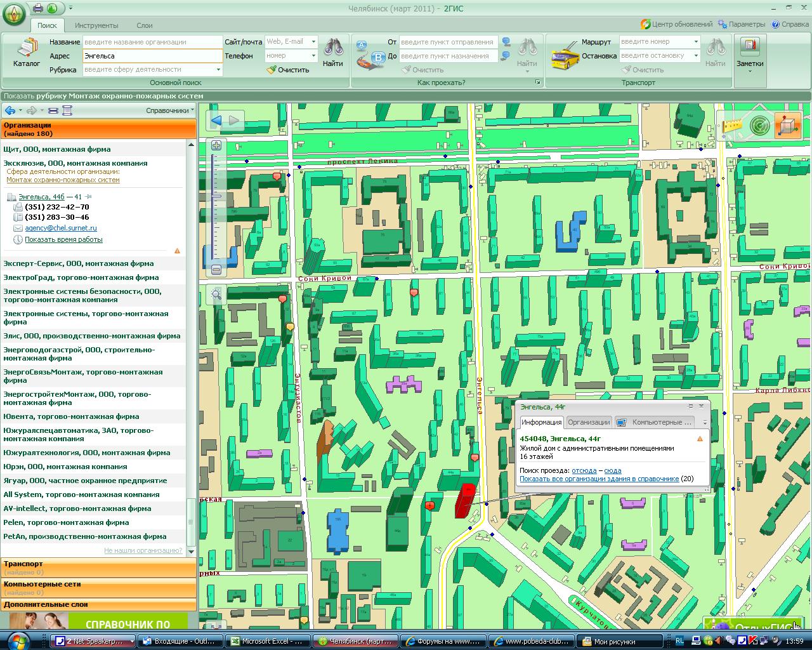This screenshot has height=650, width=812.
Task: Expand the Сайт/почта dropdown
Action: point(313,42)
